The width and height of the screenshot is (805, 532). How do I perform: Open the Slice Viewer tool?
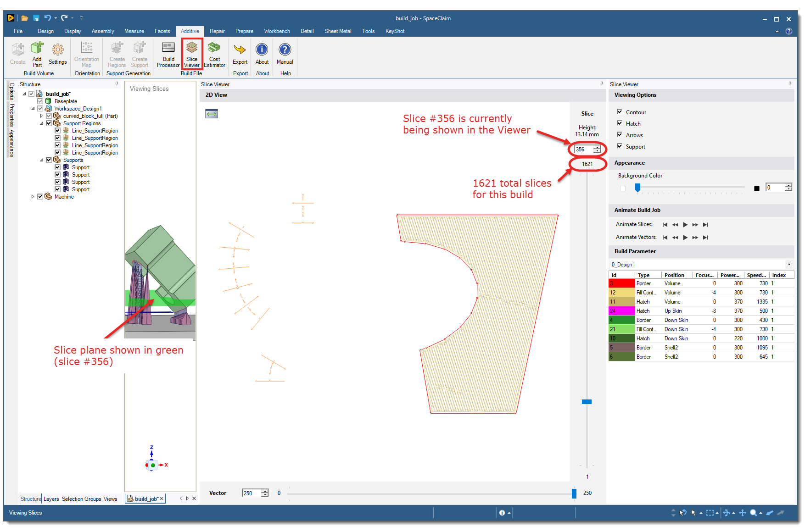191,54
